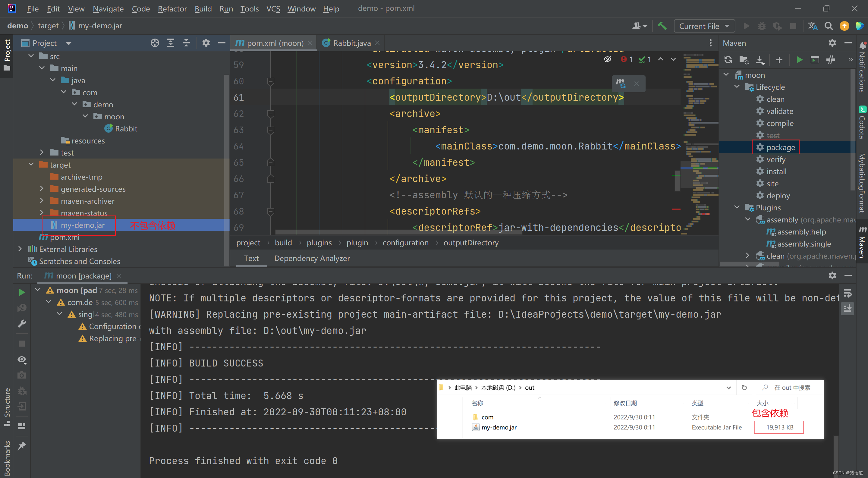This screenshot has width=868, height=478.
Task: Click Collapse All in Project panel
Action: pos(186,43)
